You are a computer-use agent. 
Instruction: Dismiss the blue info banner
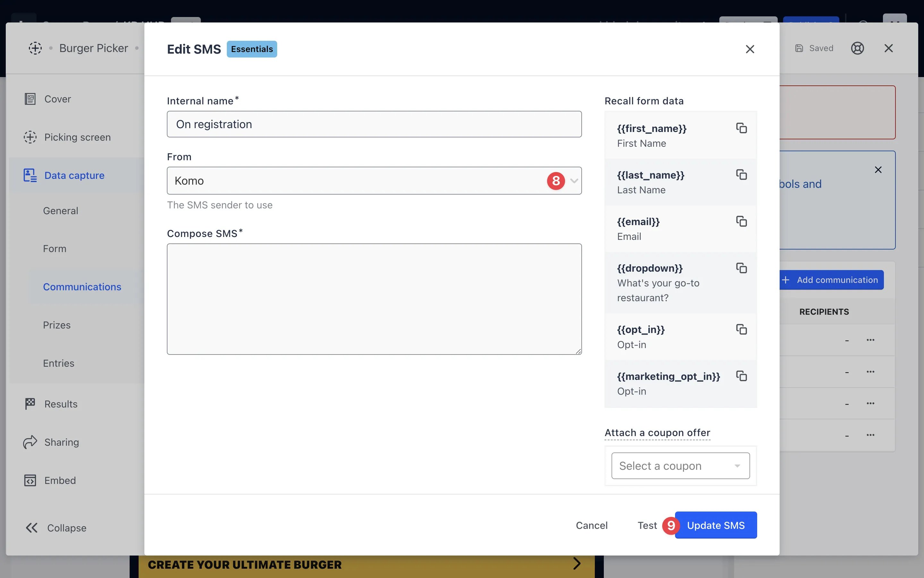(878, 170)
